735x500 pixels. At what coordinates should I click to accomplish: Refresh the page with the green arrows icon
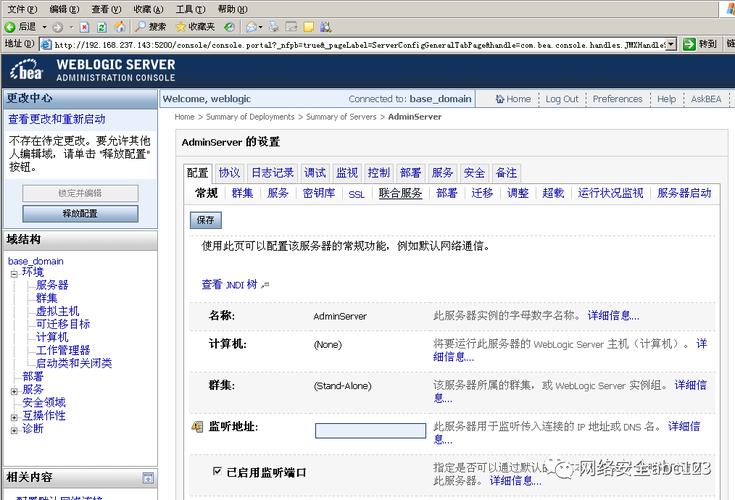pyautogui.click(x=102, y=27)
